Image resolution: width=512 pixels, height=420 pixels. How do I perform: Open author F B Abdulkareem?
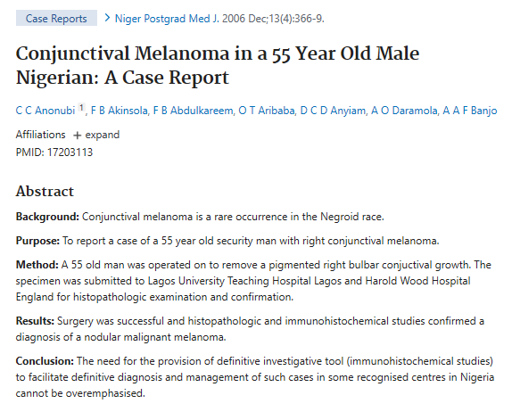pos(194,111)
